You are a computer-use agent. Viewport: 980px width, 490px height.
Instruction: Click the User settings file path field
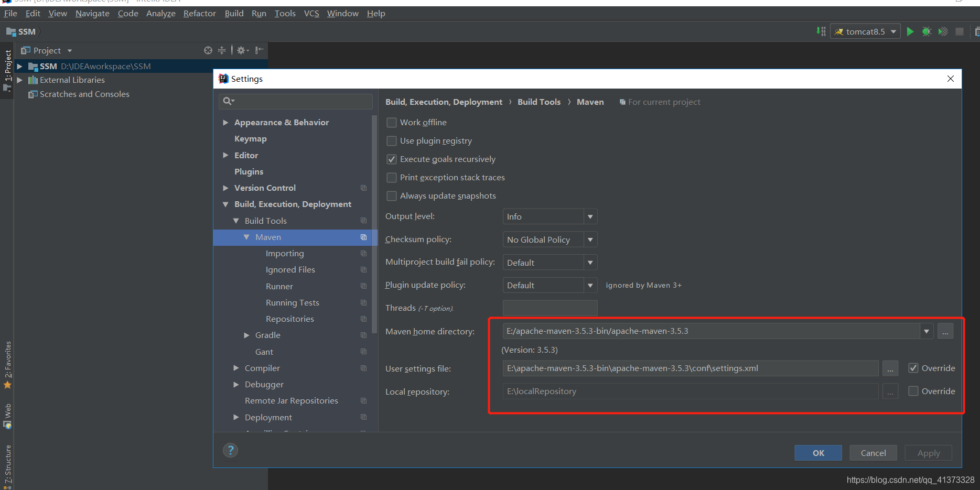pyautogui.click(x=690, y=368)
